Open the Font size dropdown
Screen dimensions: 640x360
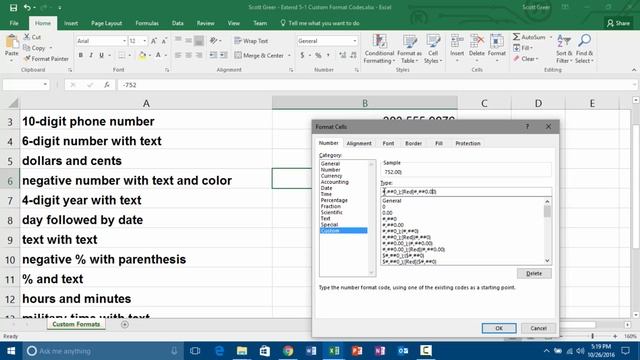click(x=144, y=41)
